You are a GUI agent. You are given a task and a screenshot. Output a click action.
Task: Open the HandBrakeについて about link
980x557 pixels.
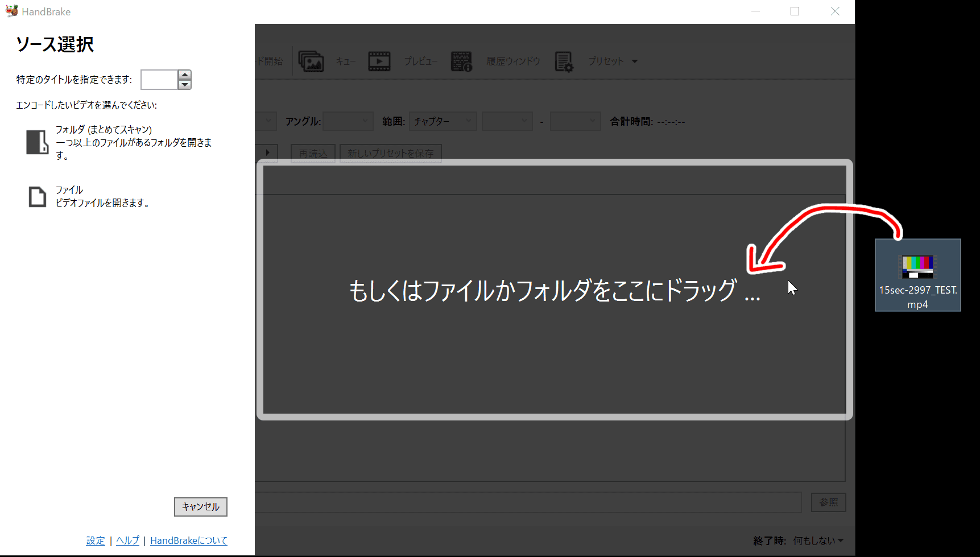188,540
